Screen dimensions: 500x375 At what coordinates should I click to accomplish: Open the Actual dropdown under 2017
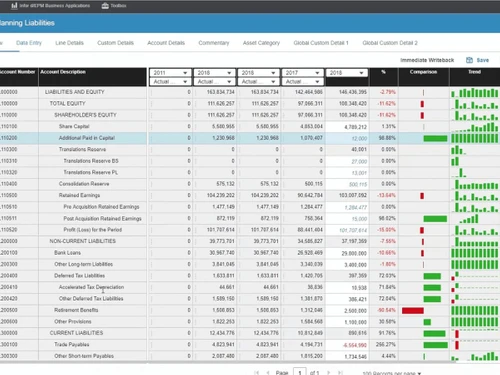click(302, 82)
